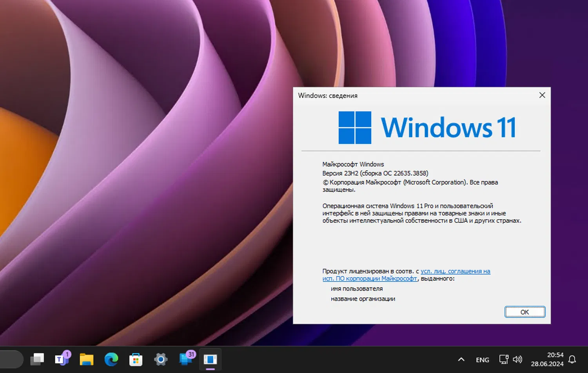Select the Windows: сведения title bar
This screenshot has width=588, height=373.
[353, 95]
